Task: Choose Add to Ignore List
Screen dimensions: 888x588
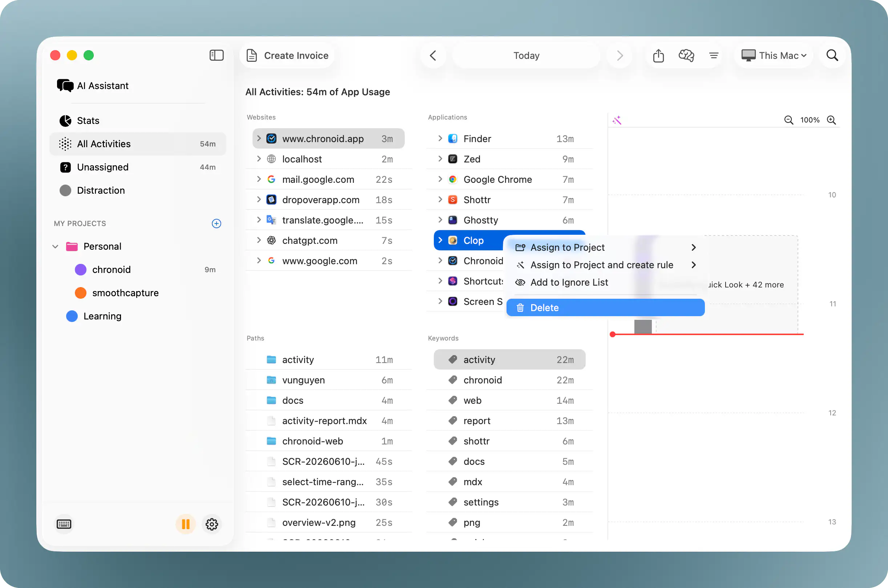Action: tap(605, 282)
